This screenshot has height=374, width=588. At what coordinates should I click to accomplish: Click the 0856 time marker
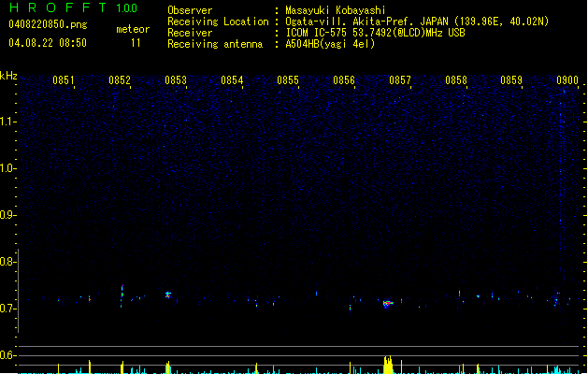pos(344,80)
